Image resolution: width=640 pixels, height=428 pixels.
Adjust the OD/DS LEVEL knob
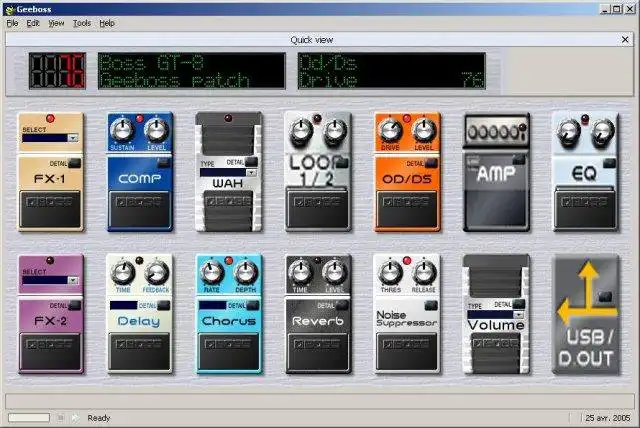point(424,130)
